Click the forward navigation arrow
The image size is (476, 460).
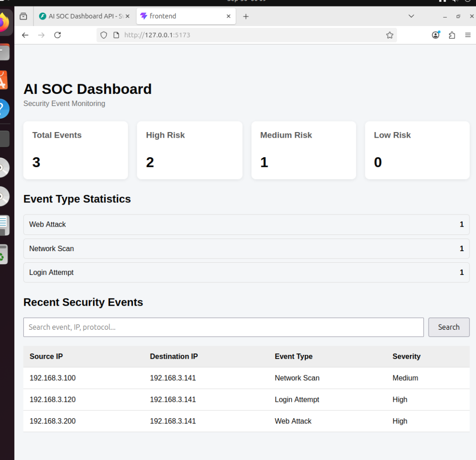(x=41, y=35)
